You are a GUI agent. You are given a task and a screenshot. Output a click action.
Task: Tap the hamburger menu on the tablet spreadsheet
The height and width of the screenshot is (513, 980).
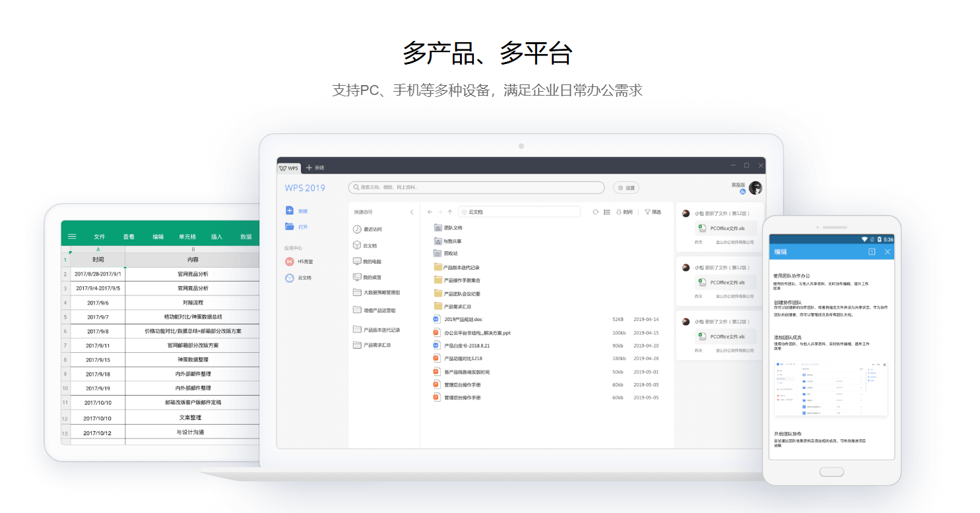tap(72, 236)
